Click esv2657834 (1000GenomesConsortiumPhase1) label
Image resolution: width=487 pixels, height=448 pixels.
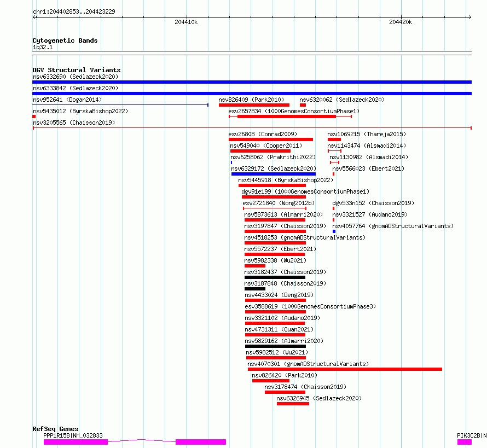click(294, 111)
